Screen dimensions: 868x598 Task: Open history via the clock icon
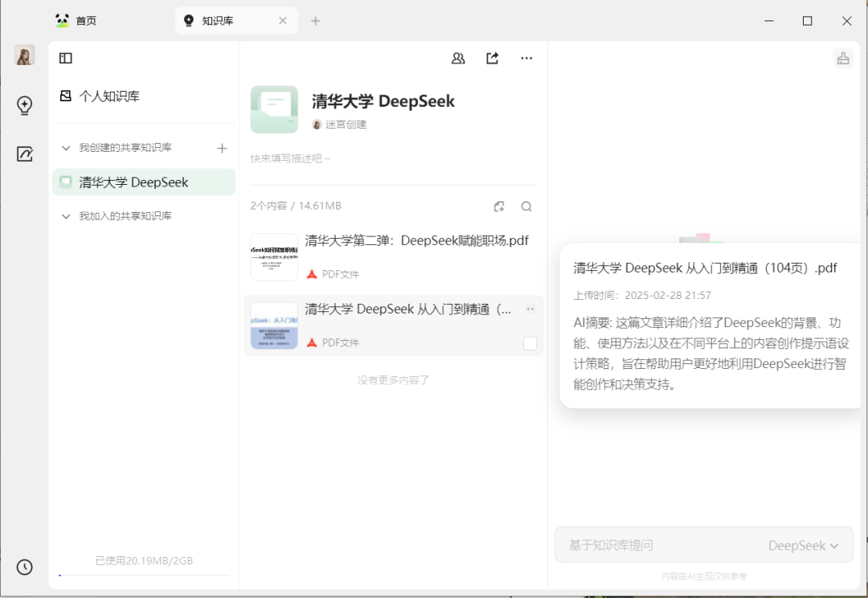point(24,567)
